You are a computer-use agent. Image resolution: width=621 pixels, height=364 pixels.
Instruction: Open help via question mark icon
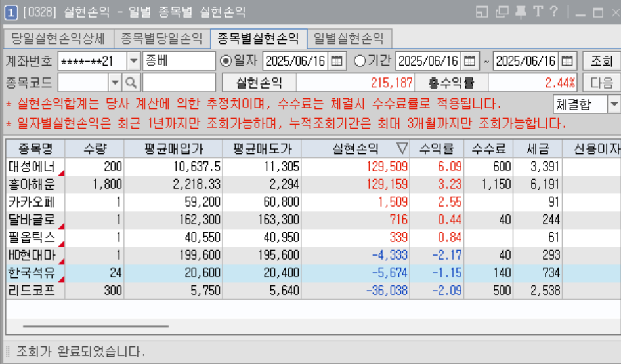[x=554, y=12]
